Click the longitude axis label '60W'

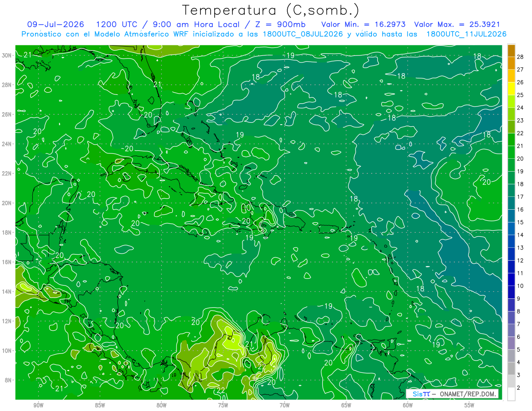(x=408, y=405)
